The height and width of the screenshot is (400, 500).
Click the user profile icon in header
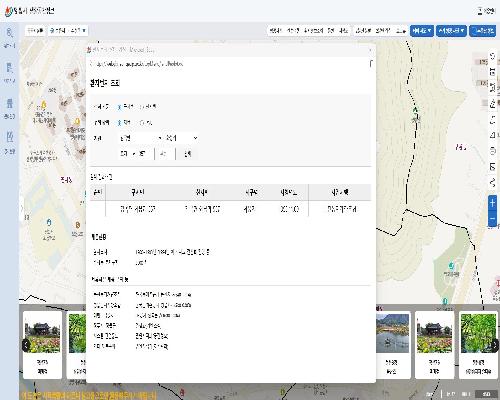[x=480, y=11]
